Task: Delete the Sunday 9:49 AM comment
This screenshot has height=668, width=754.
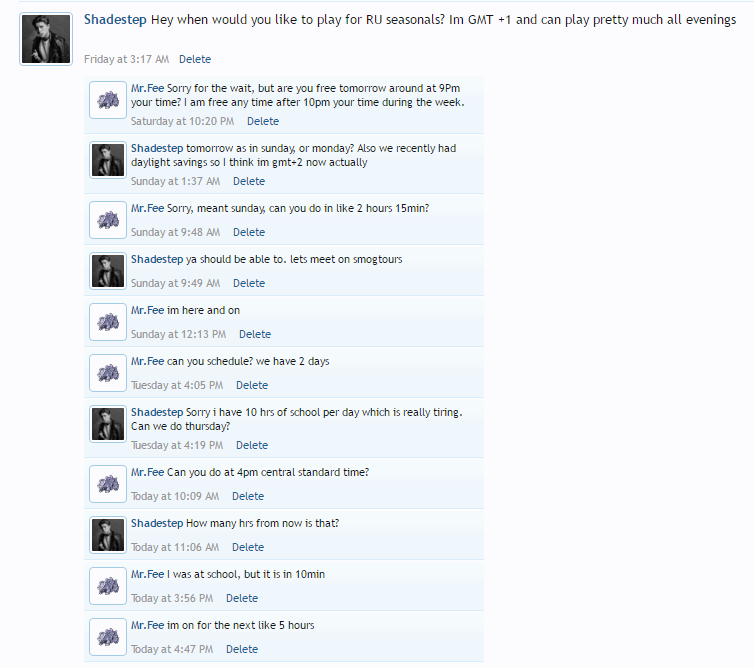Action: pos(249,283)
